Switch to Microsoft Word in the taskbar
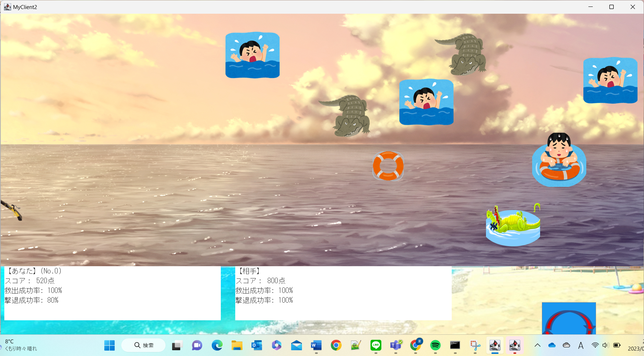 (316, 346)
